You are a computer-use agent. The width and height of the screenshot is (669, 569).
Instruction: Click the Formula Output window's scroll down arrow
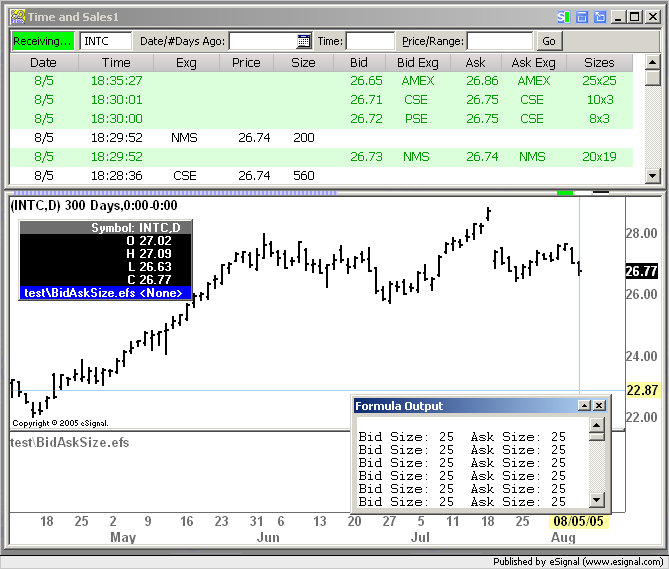[x=596, y=500]
